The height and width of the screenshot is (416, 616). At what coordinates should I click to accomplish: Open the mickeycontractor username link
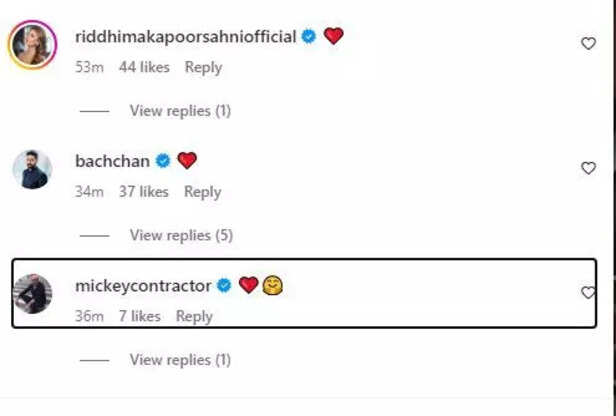pos(143,286)
